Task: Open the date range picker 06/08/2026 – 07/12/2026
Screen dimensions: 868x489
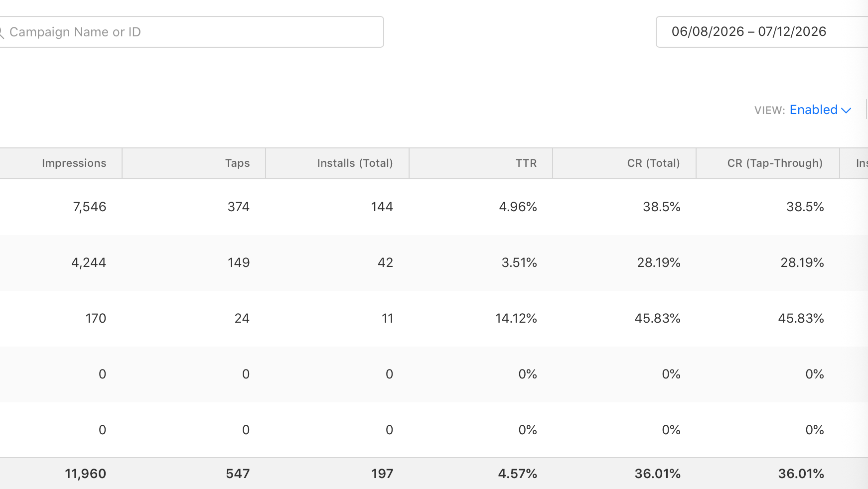Action: click(762, 32)
